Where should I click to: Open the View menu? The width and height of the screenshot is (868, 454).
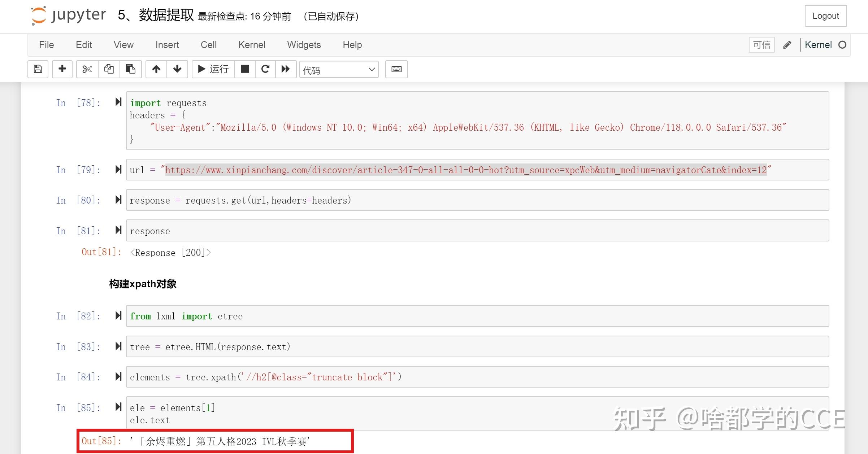coord(123,45)
